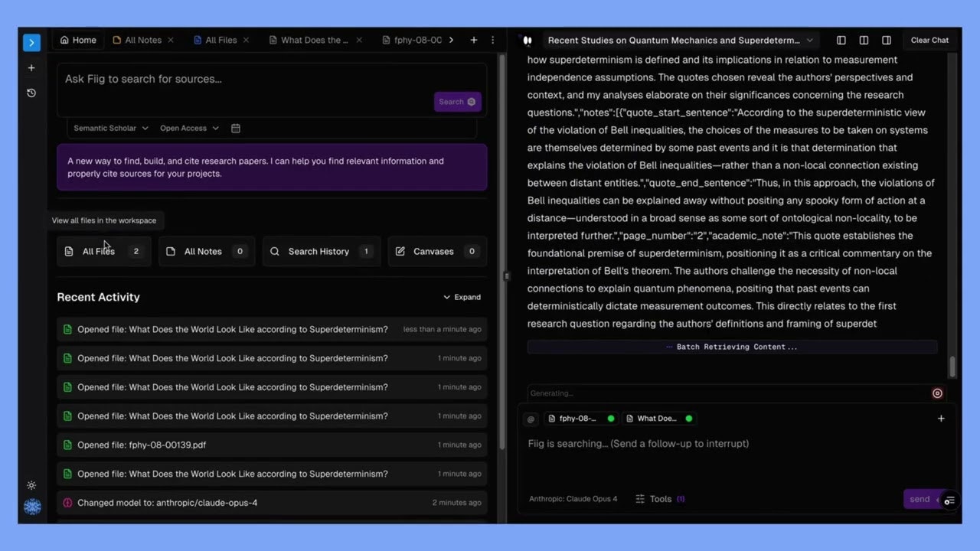Click the file icon on fphy-08-00139.pdf row
The width and height of the screenshot is (980, 551).
pyautogui.click(x=67, y=445)
